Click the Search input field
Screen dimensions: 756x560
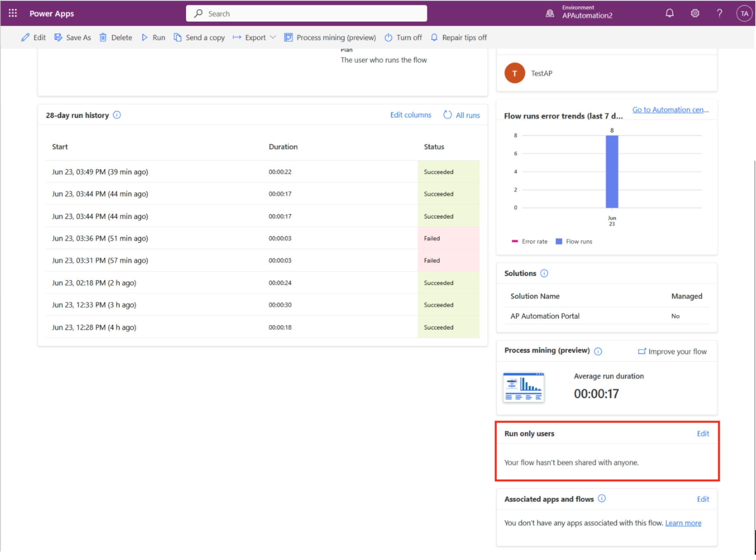click(306, 13)
